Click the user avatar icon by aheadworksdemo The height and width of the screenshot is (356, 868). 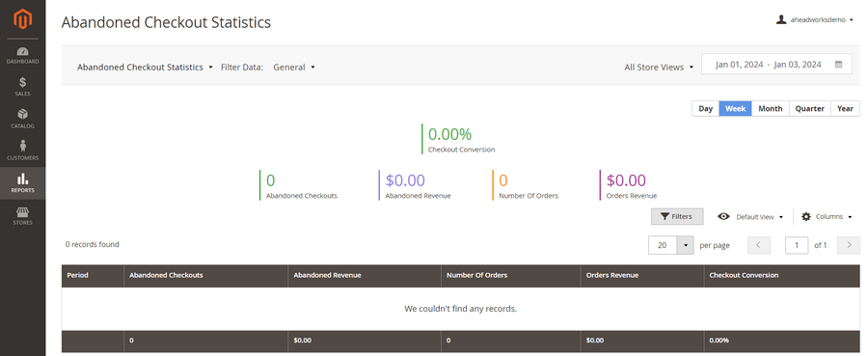click(x=781, y=19)
